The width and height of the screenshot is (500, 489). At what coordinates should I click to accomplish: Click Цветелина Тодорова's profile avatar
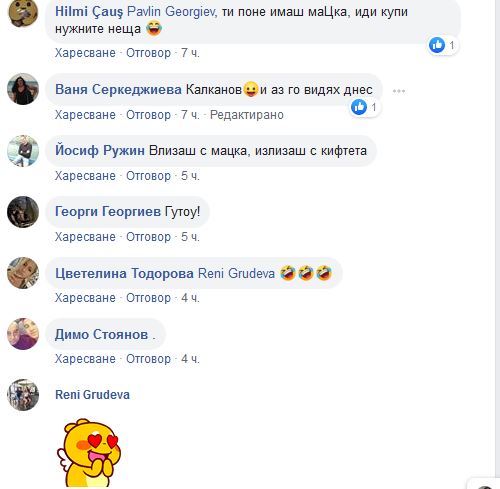pyautogui.click(x=23, y=273)
